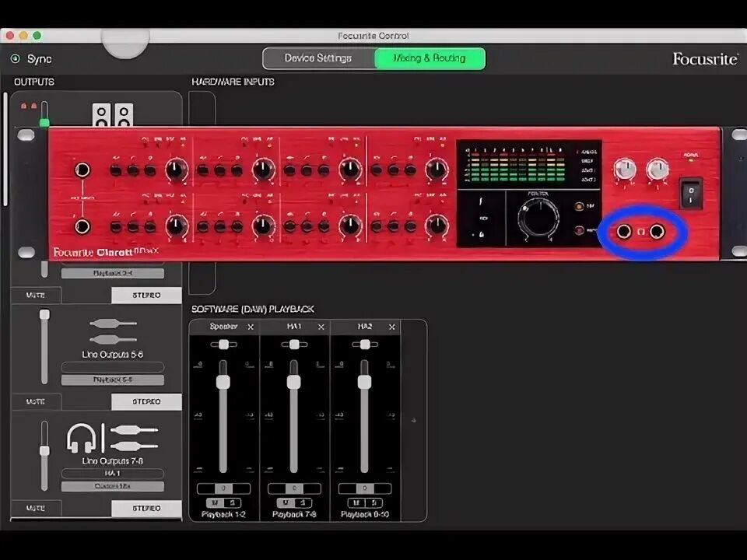The height and width of the screenshot is (560, 747).
Task: Mute Playback 1-2 with its M button
Action: 215,503
